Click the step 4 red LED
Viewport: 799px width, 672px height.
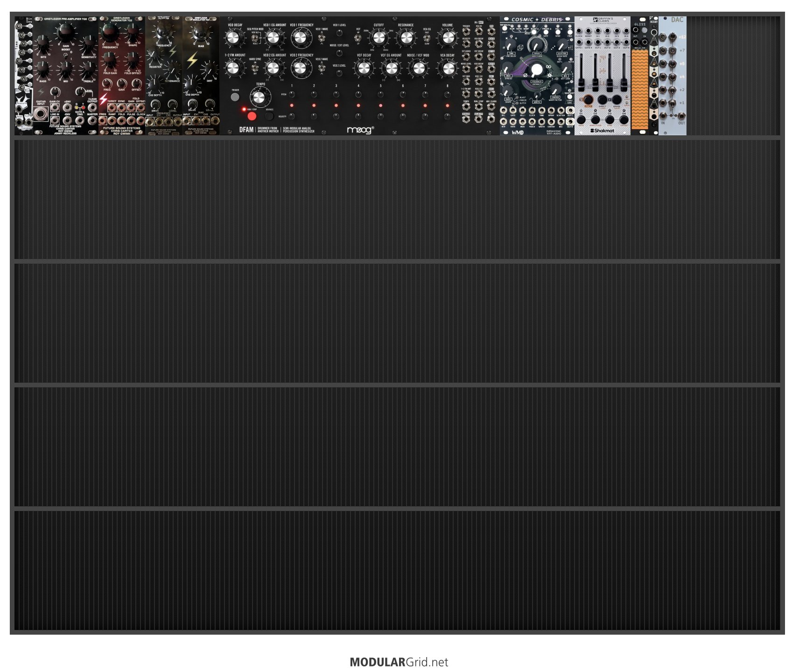pyautogui.click(x=358, y=105)
